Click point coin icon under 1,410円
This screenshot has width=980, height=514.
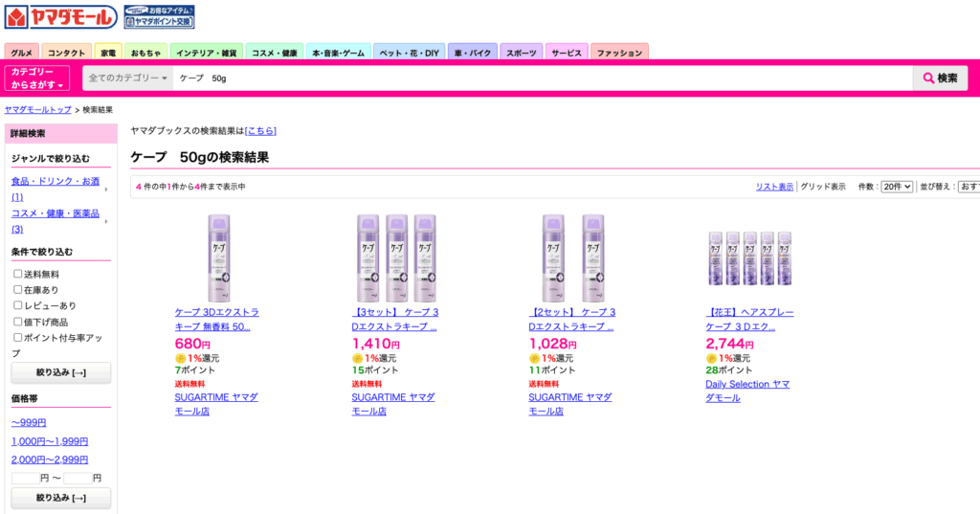point(358,358)
